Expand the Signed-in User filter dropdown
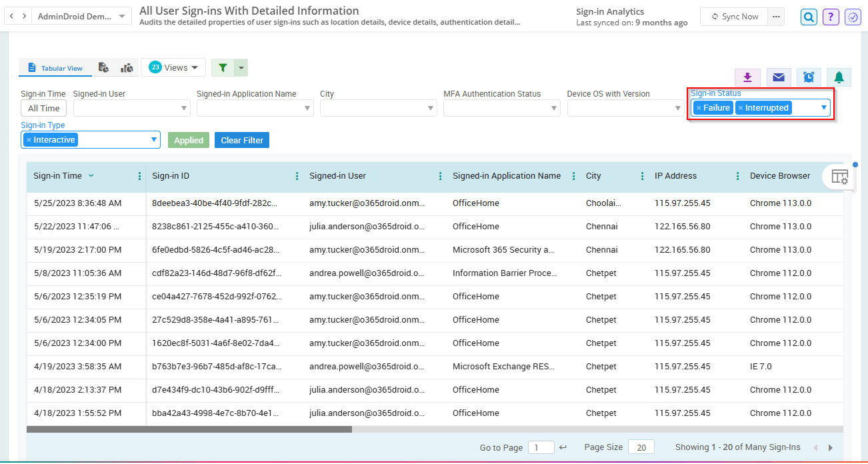The image size is (868, 464). click(183, 107)
